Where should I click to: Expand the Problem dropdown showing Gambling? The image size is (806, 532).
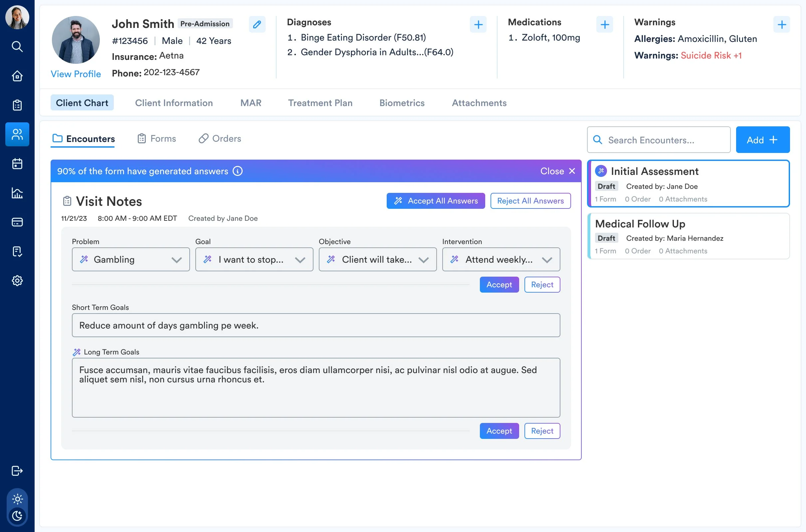pos(131,260)
